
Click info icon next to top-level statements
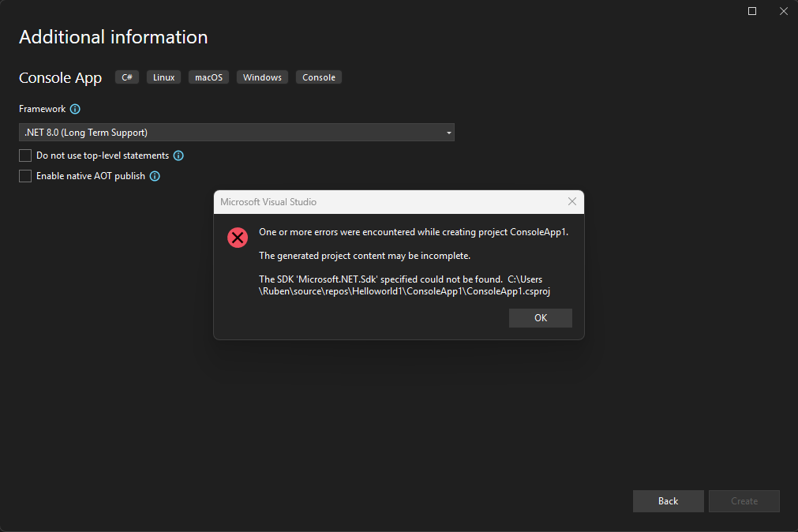pyautogui.click(x=178, y=155)
